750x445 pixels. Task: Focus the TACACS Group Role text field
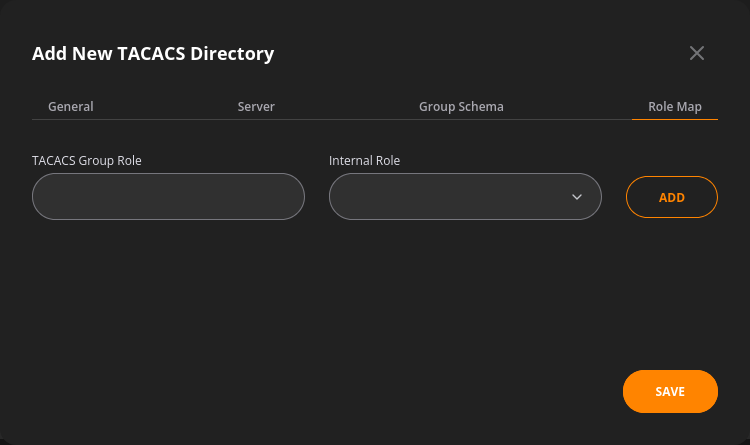tap(168, 197)
